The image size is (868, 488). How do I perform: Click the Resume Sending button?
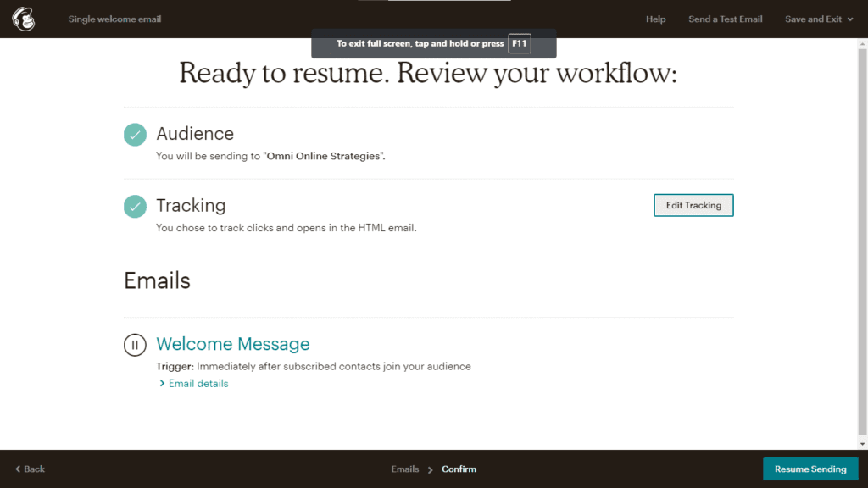tap(810, 469)
